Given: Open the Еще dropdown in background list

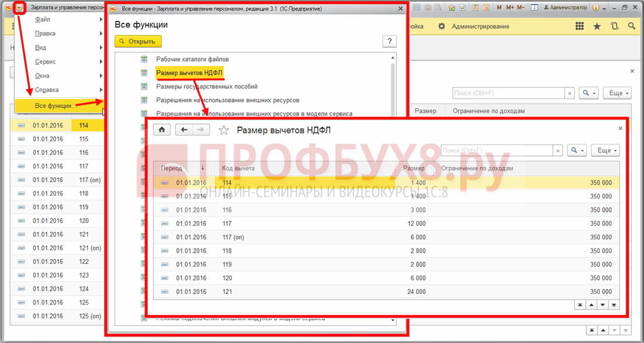Looking at the screenshot, I should 617,93.
